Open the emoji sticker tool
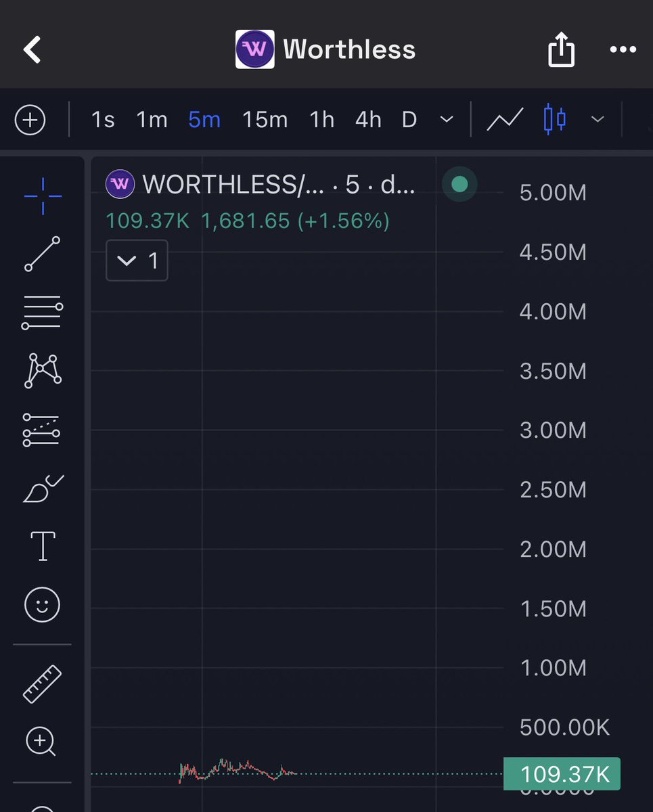This screenshot has width=653, height=812. click(42, 604)
